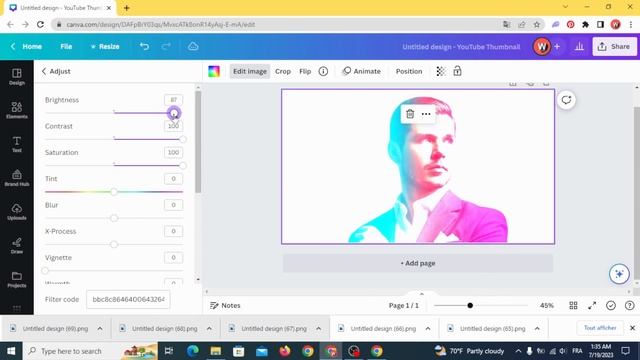This screenshot has width=640, height=360.
Task: Click the Vignette slider handle
Action: pyautogui.click(x=45, y=271)
